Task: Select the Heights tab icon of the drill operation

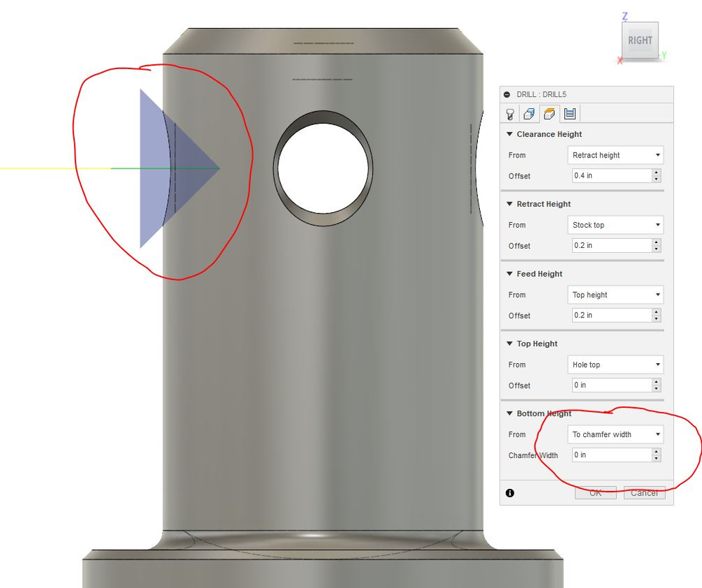Action: (x=549, y=113)
